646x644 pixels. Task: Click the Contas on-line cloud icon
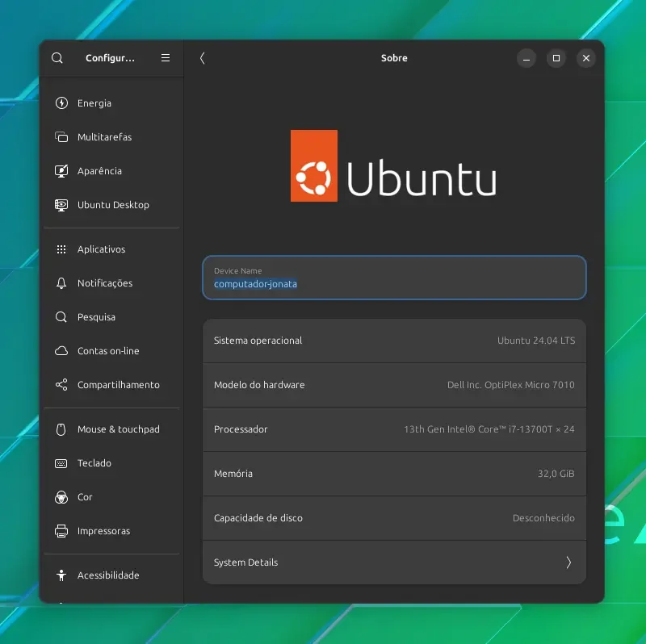pyautogui.click(x=61, y=351)
